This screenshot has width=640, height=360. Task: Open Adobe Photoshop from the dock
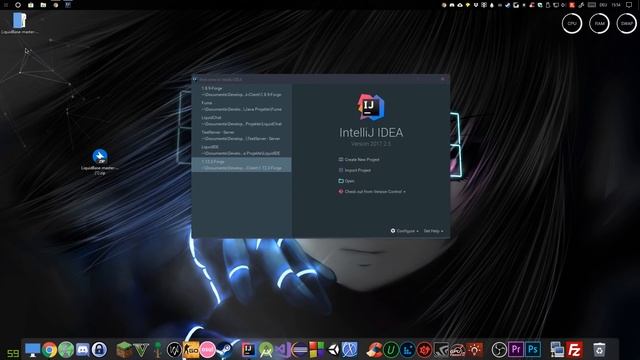click(x=533, y=350)
